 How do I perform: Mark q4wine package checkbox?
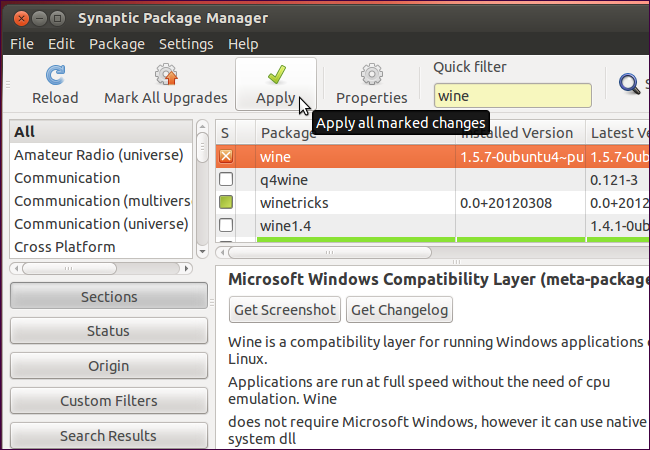226,179
